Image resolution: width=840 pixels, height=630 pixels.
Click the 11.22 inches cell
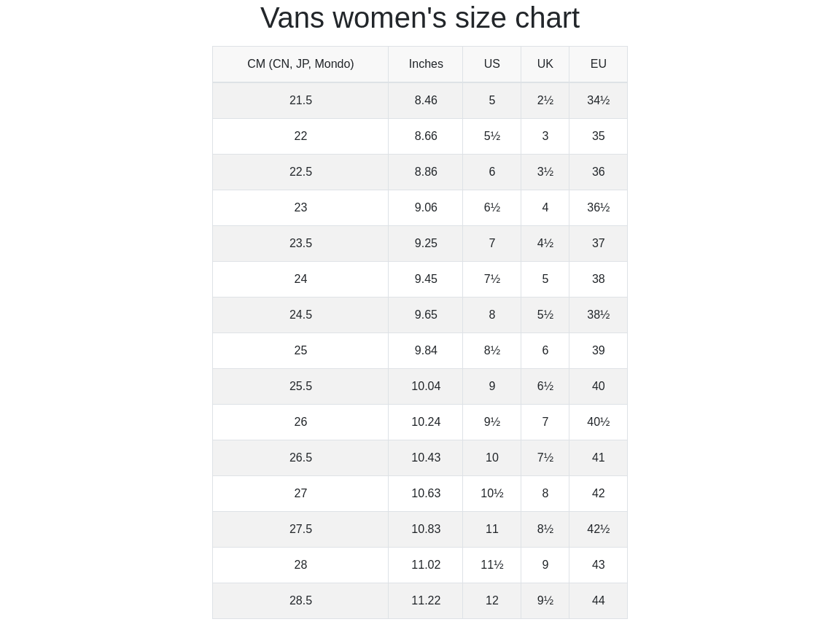tap(426, 601)
